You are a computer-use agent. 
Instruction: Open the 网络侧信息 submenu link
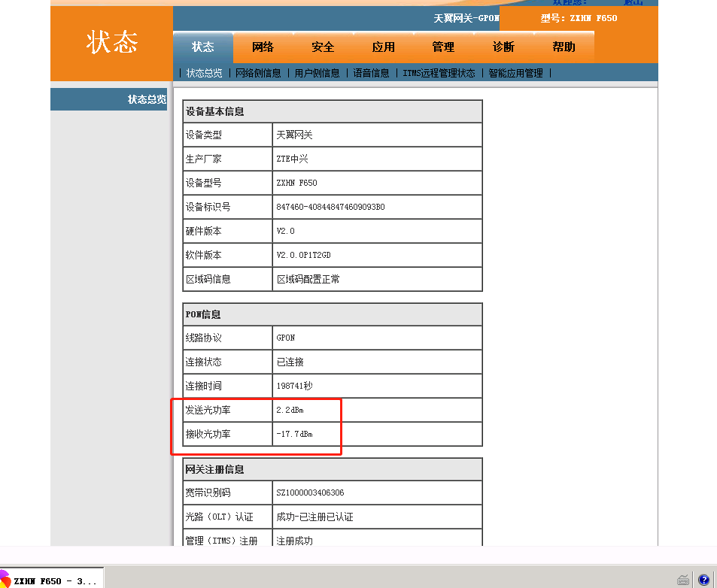tap(258, 73)
